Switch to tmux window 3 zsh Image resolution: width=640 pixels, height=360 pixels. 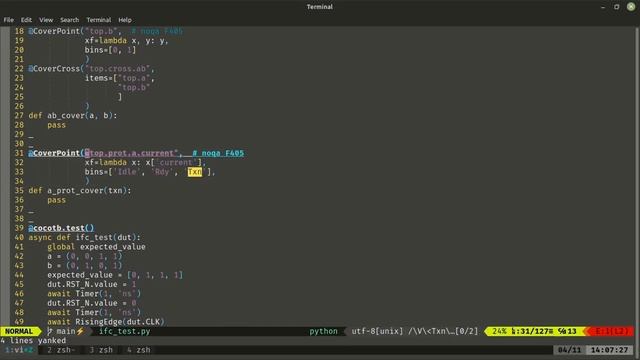101,350
